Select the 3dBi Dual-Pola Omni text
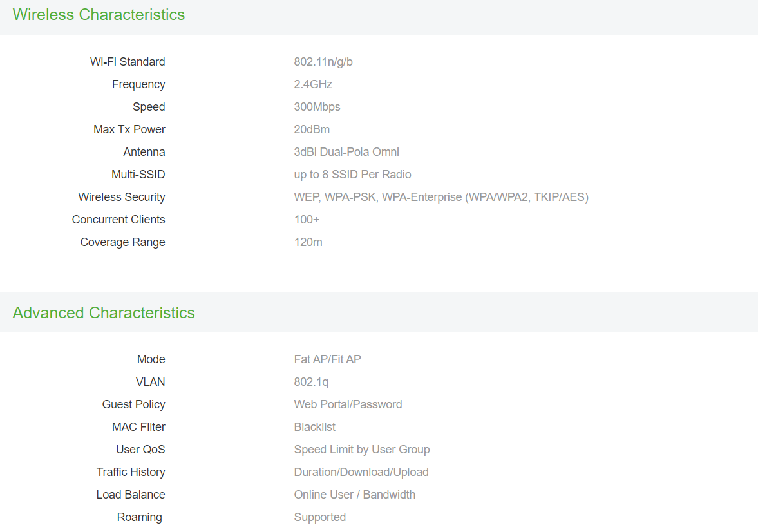Screen dimensions: 758x532 [x=346, y=152]
